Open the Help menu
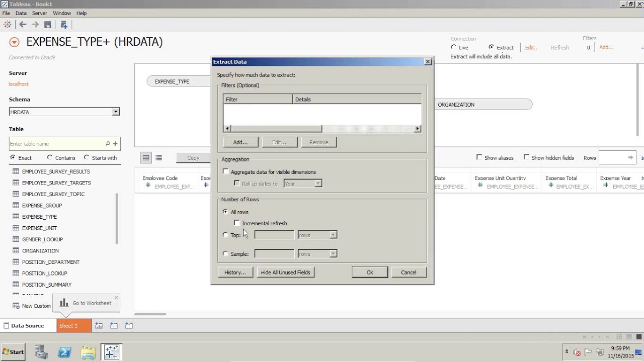The image size is (644, 362). point(82,13)
